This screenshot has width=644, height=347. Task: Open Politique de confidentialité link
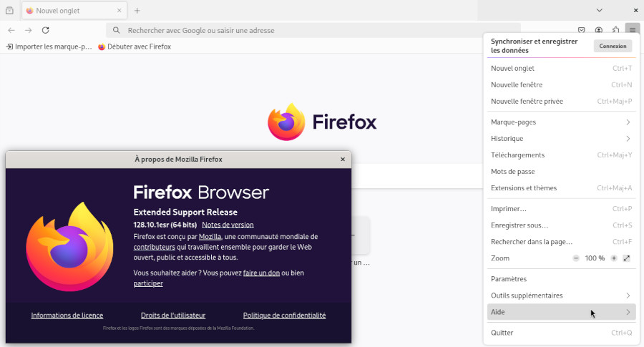click(x=284, y=316)
